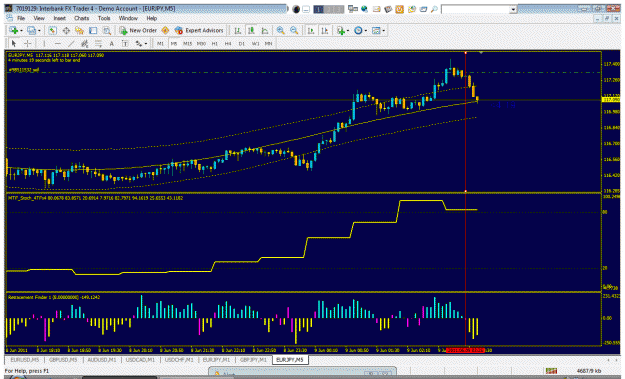
Task: Toggle the Expert Advisors button
Action: click(199, 30)
